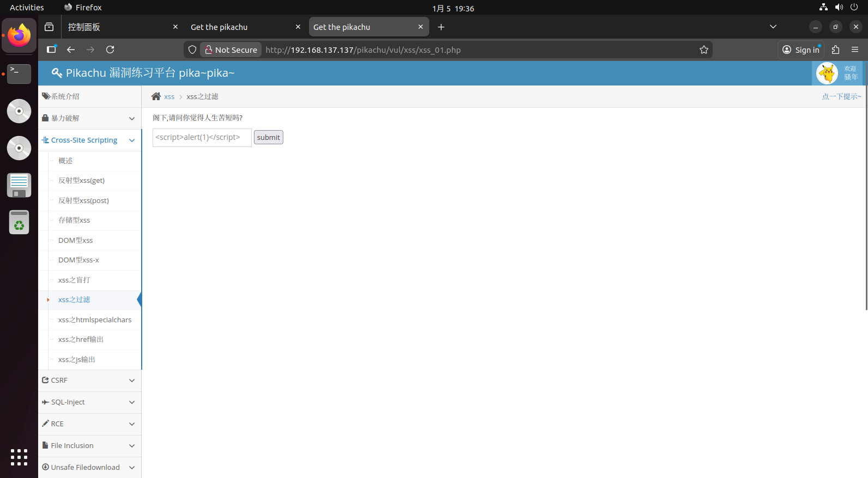
Task: Open the power menu icon in the top bar
Action: click(854, 8)
